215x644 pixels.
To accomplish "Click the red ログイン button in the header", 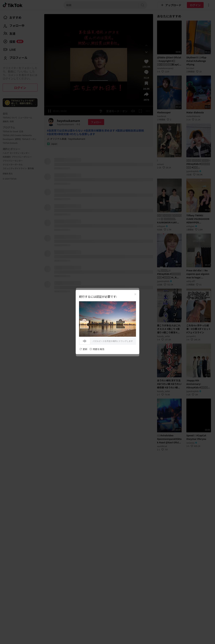I will tap(195, 5).
